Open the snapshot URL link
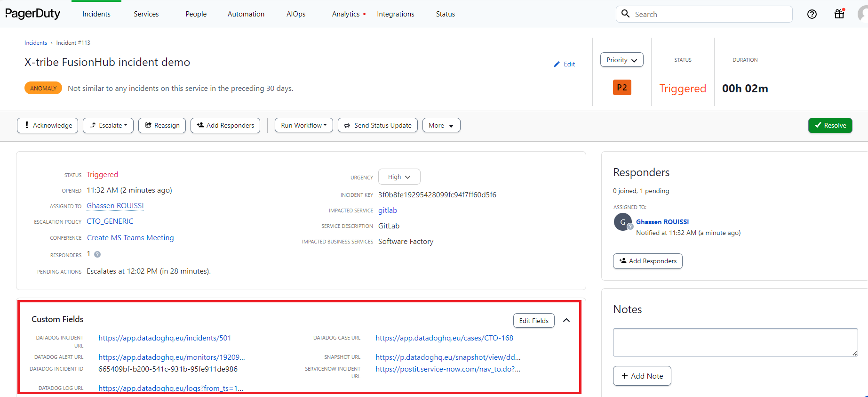 click(x=448, y=357)
